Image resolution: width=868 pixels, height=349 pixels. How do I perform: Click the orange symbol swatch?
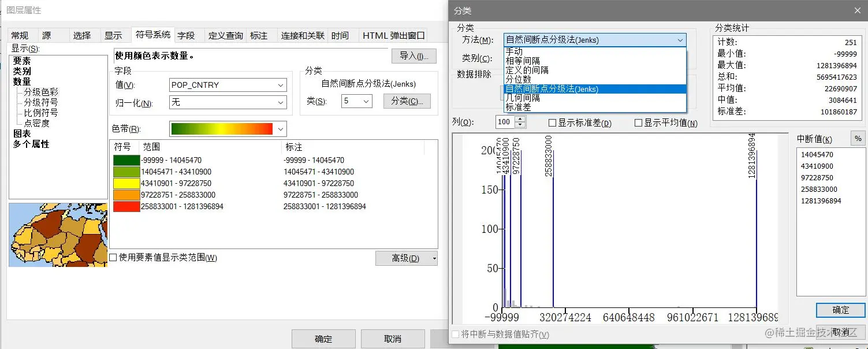126,195
